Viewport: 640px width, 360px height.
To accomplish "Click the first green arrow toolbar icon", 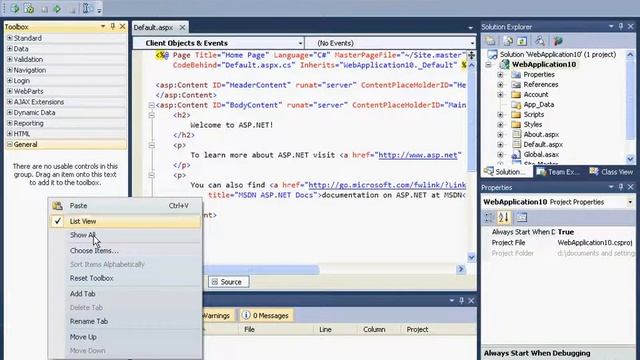I will [15, 8].
